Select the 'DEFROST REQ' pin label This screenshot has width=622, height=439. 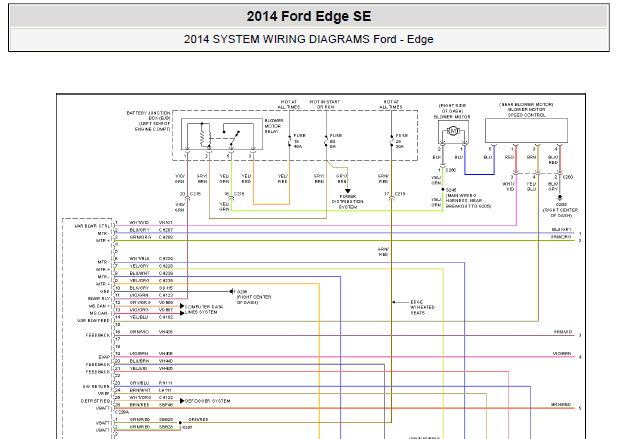coord(95,401)
